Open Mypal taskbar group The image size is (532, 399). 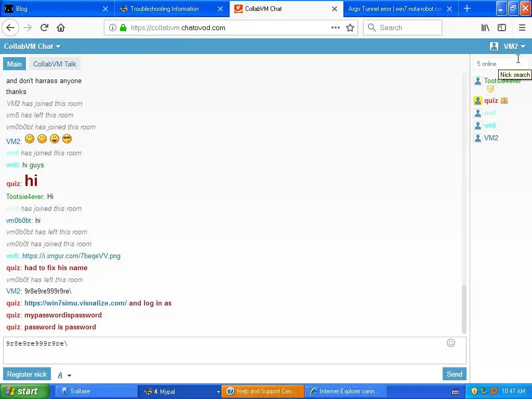click(180, 391)
